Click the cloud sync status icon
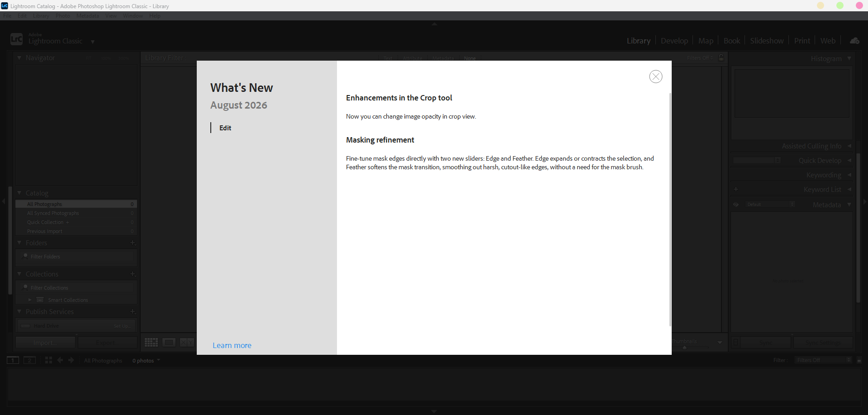The height and width of the screenshot is (415, 868). tap(854, 41)
